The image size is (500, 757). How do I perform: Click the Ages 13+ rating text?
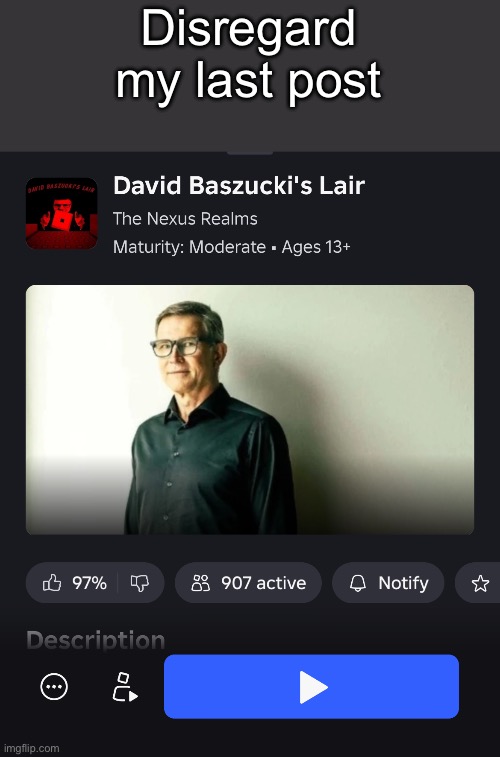tap(316, 247)
